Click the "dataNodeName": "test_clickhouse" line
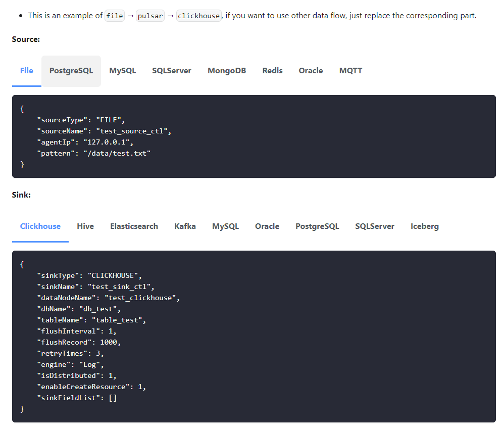This screenshot has height=429, width=504. click(108, 298)
